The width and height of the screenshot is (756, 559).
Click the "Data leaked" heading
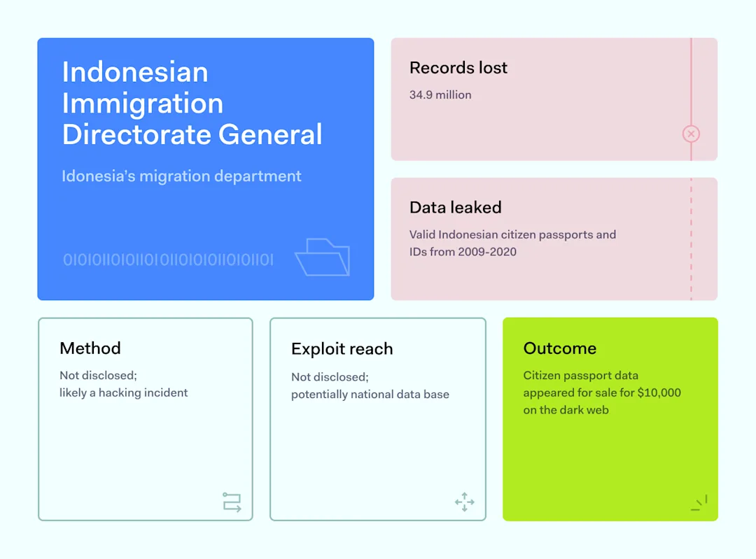point(455,208)
